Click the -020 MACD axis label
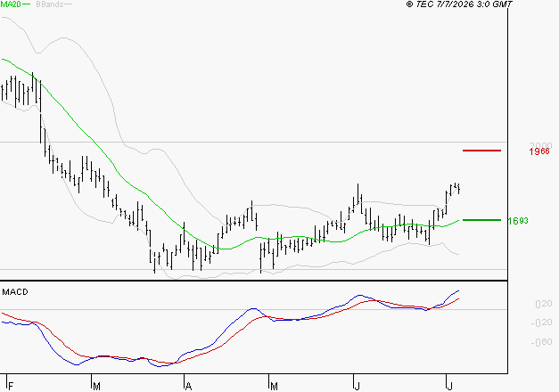The height and width of the screenshot is (392, 559). pos(541,323)
